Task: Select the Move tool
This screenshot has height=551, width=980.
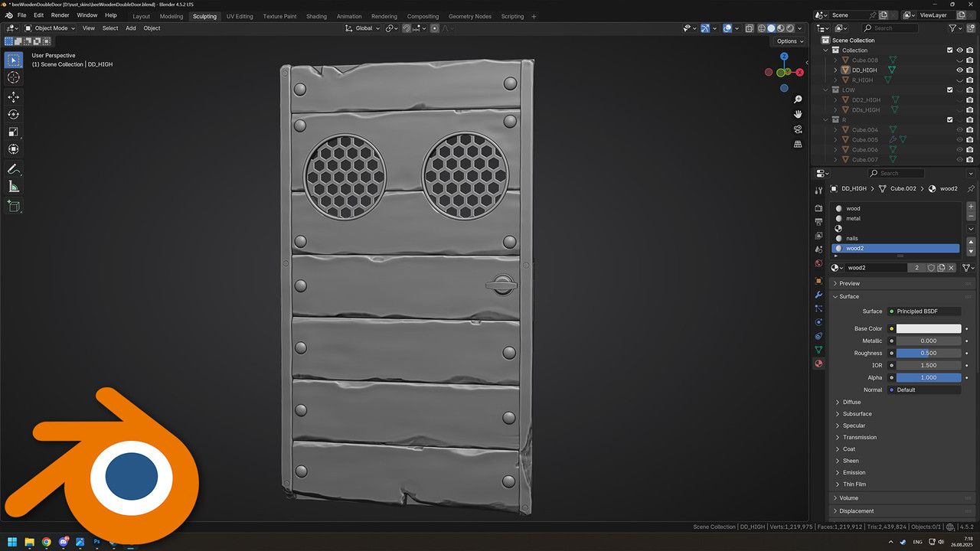Action: pyautogui.click(x=14, y=97)
